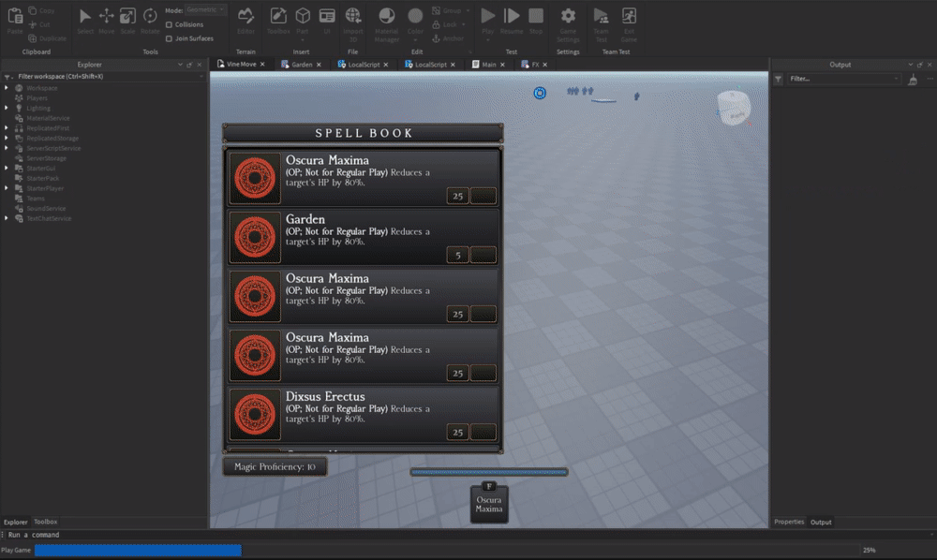Click the Resume test button
The width and height of the screenshot is (937, 560).
coord(512,16)
